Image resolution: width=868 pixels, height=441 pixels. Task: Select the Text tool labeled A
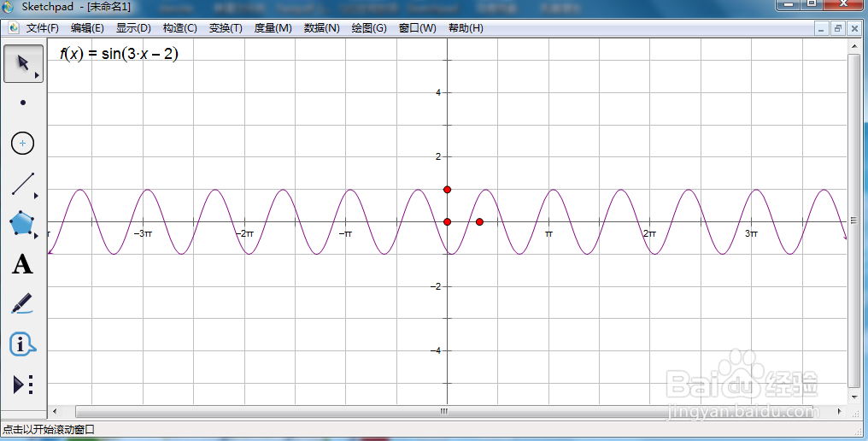click(23, 264)
